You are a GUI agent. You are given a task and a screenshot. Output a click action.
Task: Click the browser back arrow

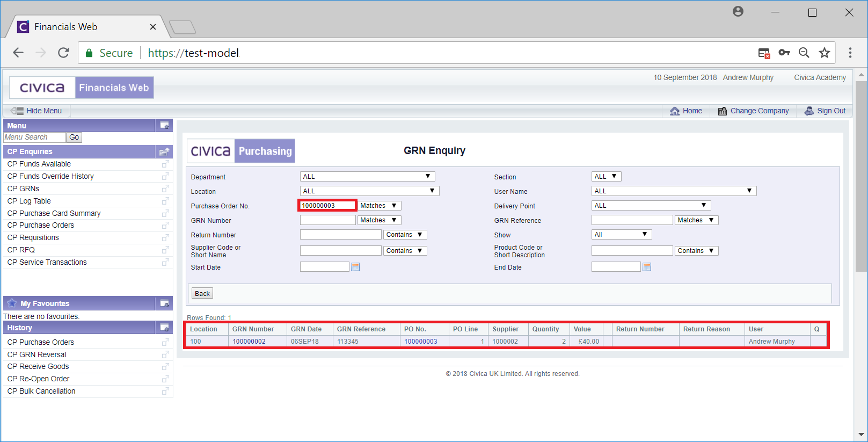(x=18, y=53)
